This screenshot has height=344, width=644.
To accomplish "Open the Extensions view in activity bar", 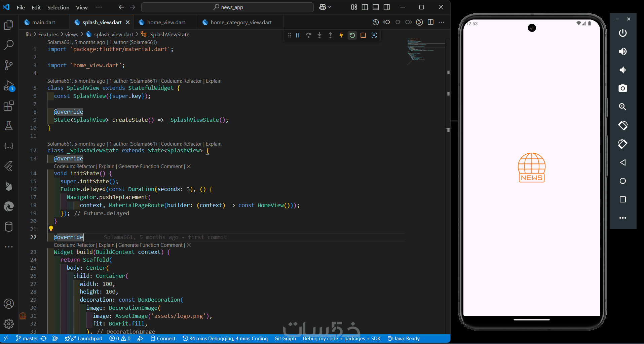I will [9, 106].
